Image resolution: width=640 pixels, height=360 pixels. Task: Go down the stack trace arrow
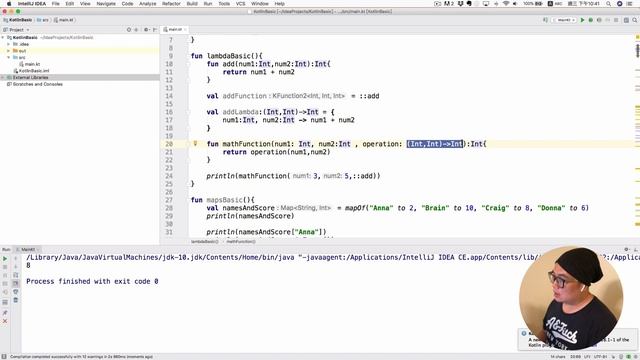pyautogui.click(x=16, y=267)
